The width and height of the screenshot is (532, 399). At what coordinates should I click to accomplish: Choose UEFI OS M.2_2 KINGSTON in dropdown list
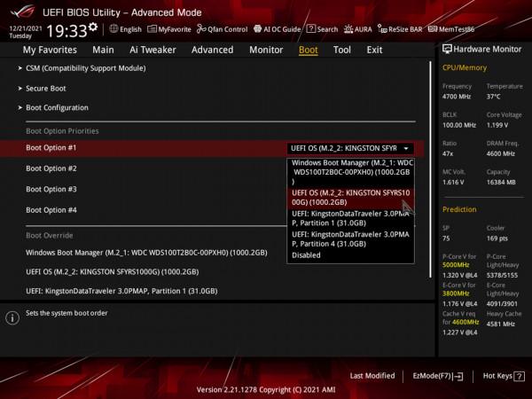[x=350, y=198]
